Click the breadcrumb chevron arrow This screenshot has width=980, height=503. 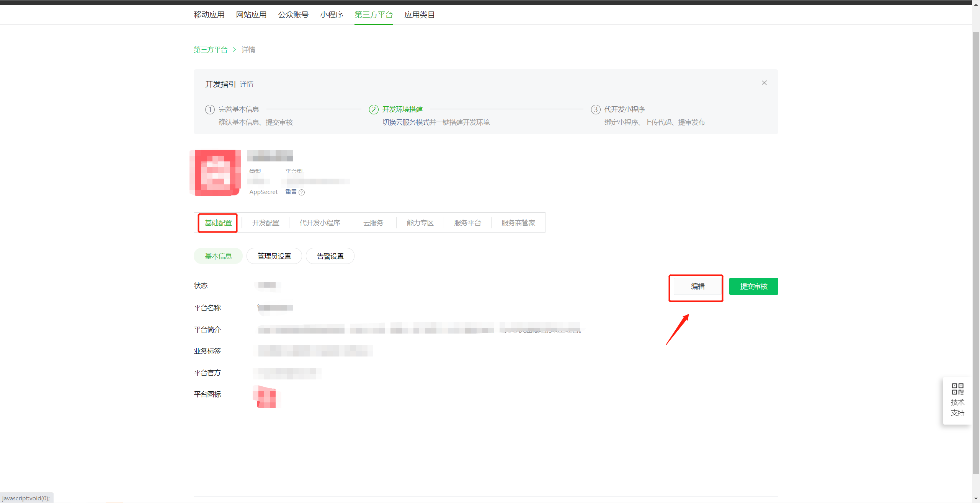(x=235, y=50)
